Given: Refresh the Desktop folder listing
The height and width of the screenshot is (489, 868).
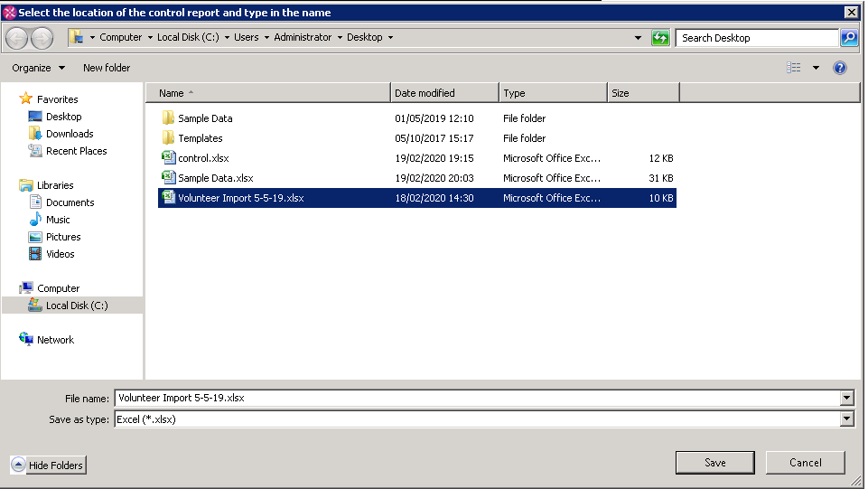Looking at the screenshot, I should point(660,38).
